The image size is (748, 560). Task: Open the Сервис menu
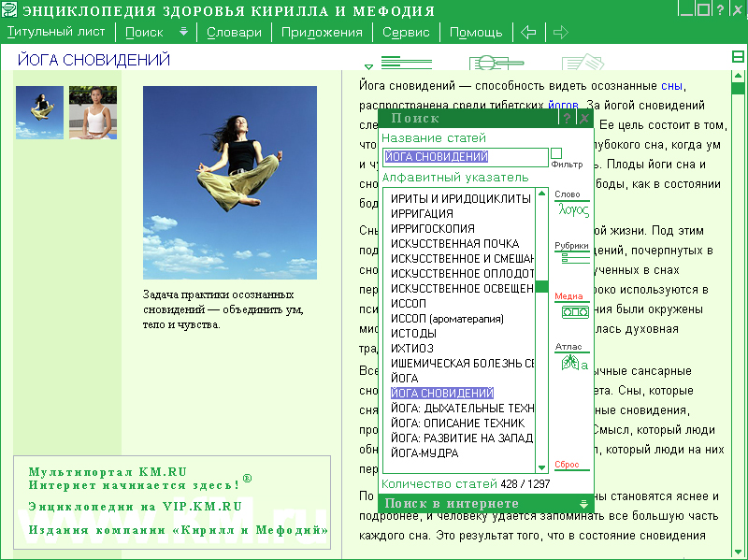point(406,33)
